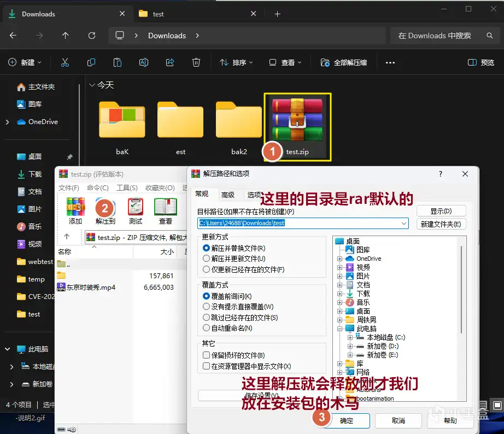Enable the 保留损坏的文件 checkbox
The height and width of the screenshot is (434, 504).
(x=207, y=355)
